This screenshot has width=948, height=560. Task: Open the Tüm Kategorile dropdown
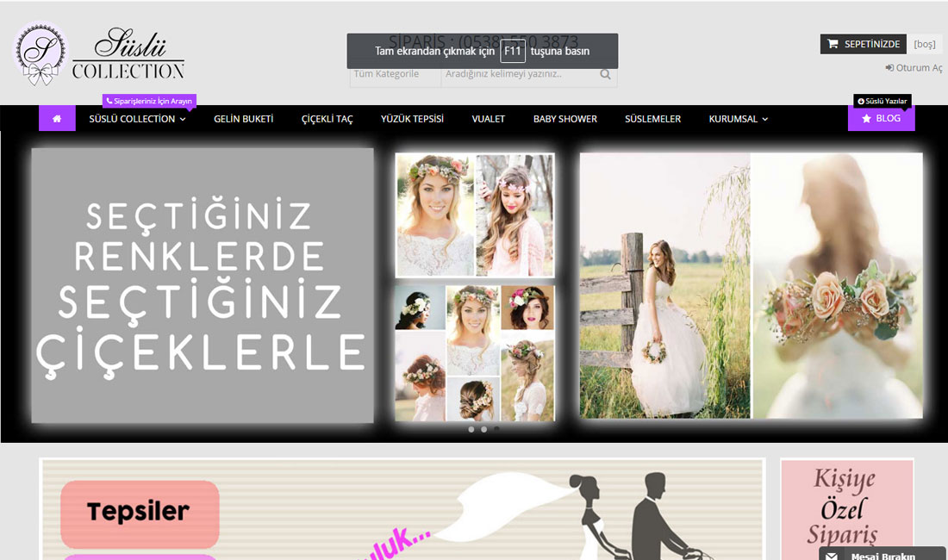[396, 74]
